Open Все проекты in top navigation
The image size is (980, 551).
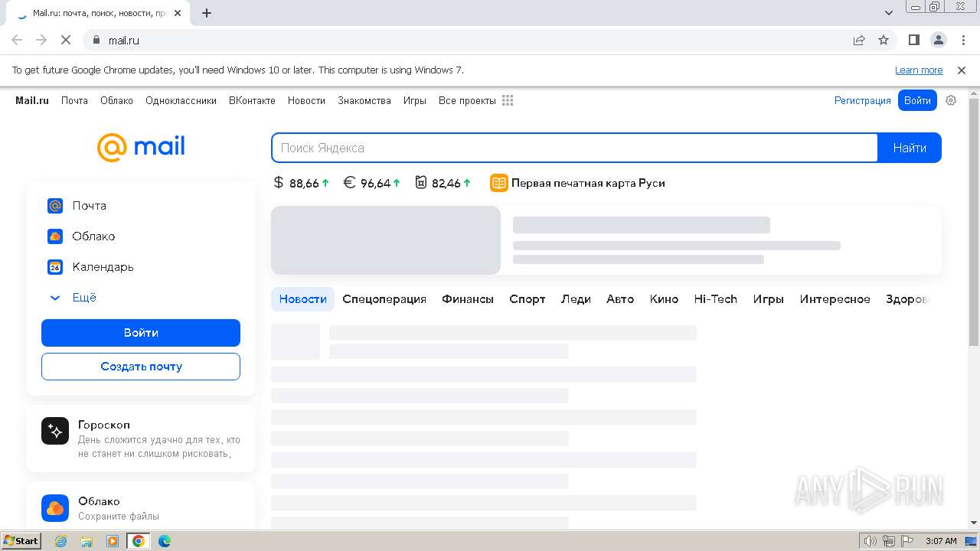tap(467, 100)
